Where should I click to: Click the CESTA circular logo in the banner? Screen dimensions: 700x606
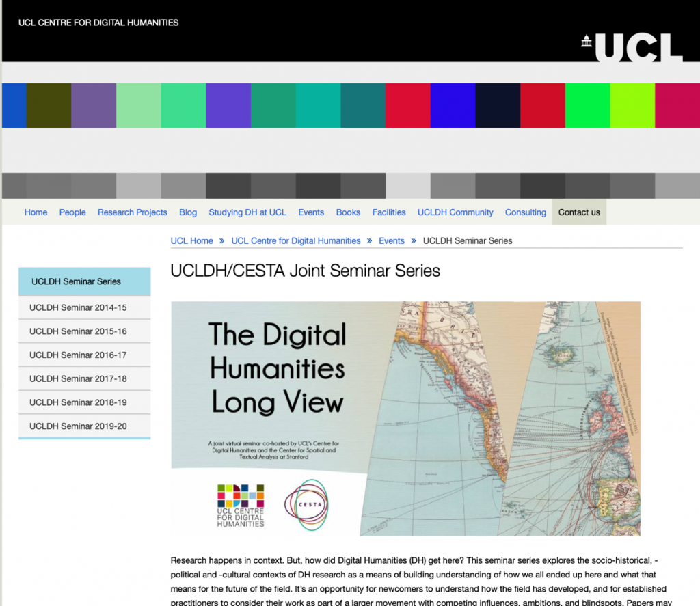(x=306, y=505)
